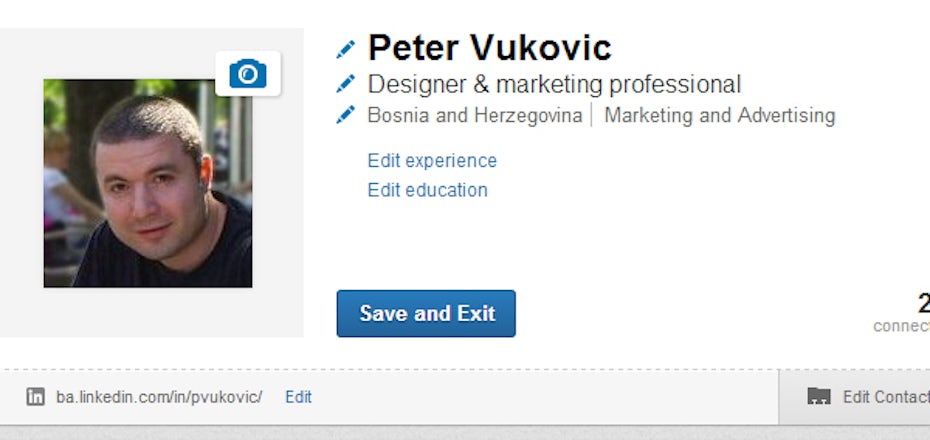The height and width of the screenshot is (440, 930).
Task: Click pencil icon next to the headline
Action: 346,83
